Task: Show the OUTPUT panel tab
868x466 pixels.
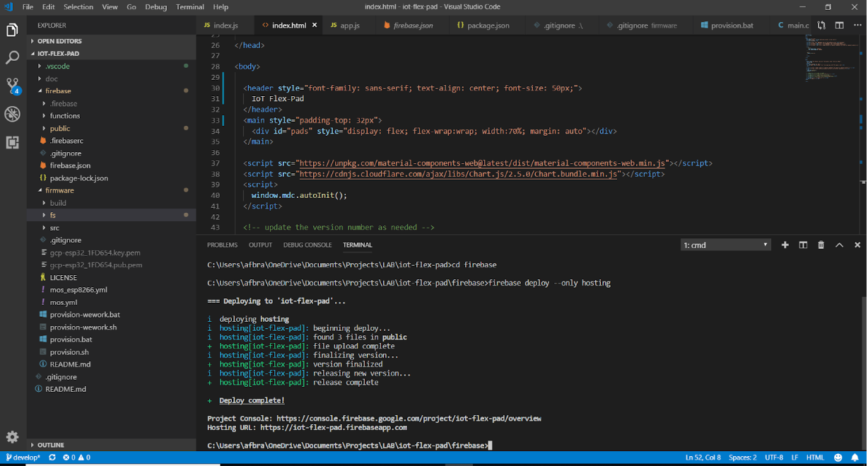Action: click(260, 245)
